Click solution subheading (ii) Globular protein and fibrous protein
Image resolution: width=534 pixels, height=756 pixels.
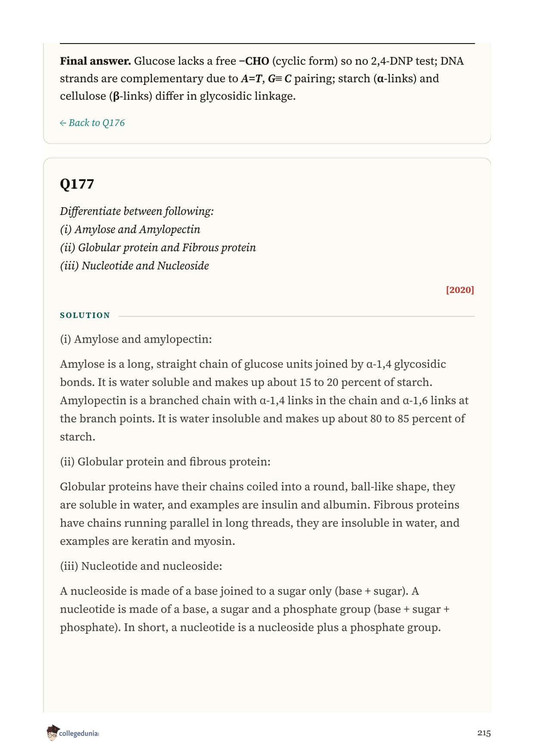165,462
